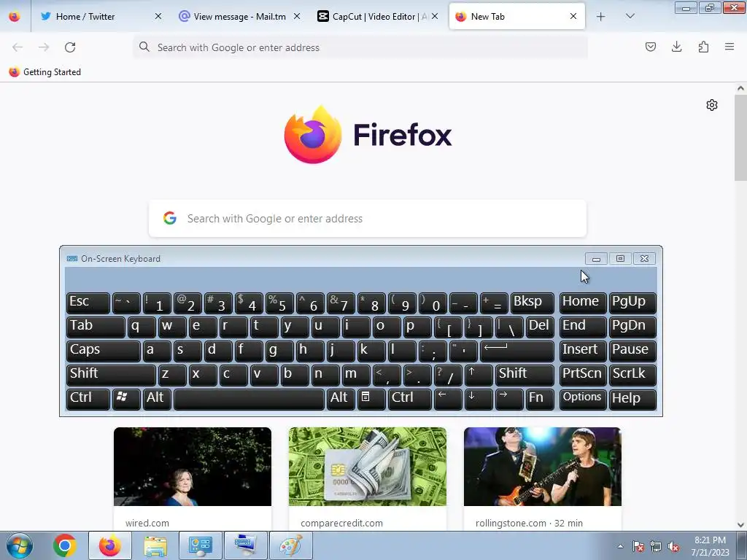Open the rollingstone.com story thumbnail
This screenshot has width=747, height=560.
(543, 467)
